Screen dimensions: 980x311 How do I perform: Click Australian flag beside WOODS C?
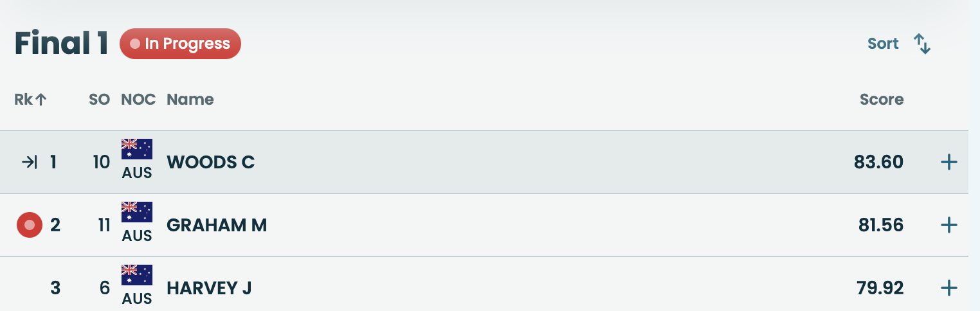(x=137, y=149)
